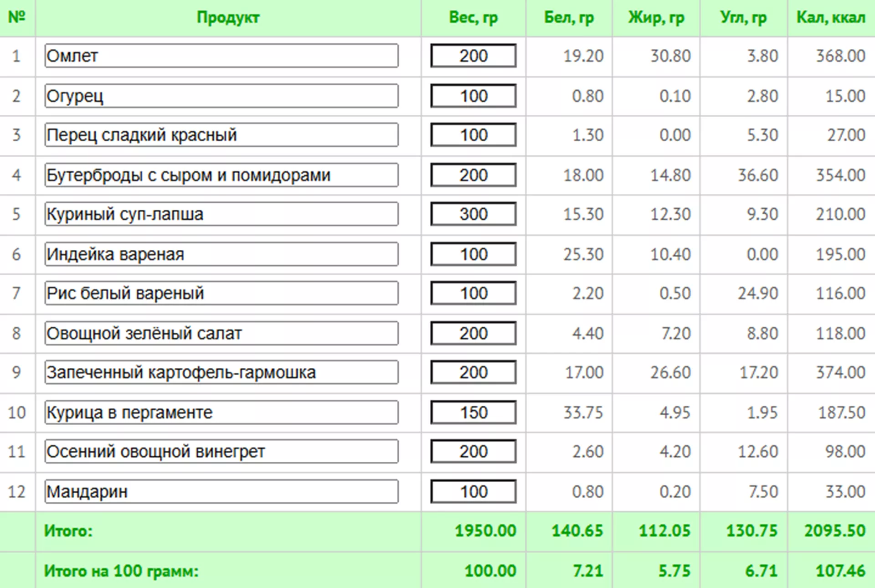
Task: Click the Продукт column header
Action: pyautogui.click(x=228, y=17)
